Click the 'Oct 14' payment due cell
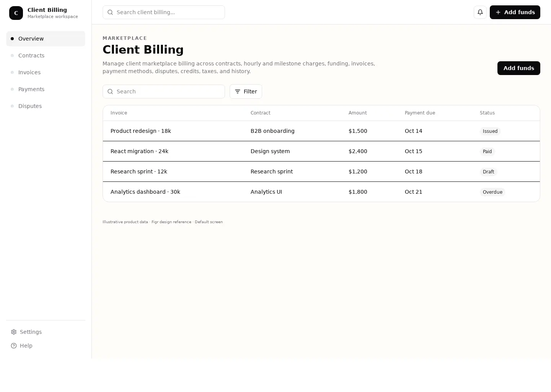Screen dimensions: 551x392 [x=414, y=131]
